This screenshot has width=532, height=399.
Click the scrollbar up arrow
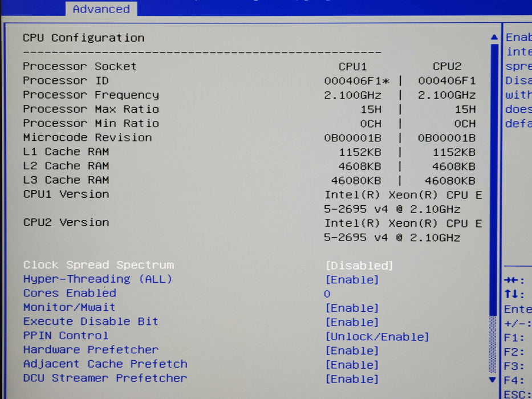(x=494, y=37)
